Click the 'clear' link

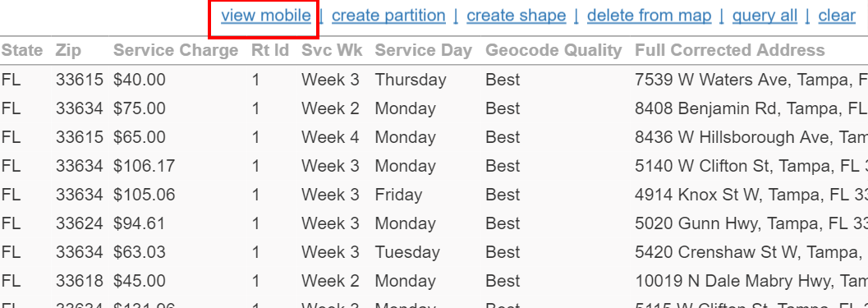(837, 16)
